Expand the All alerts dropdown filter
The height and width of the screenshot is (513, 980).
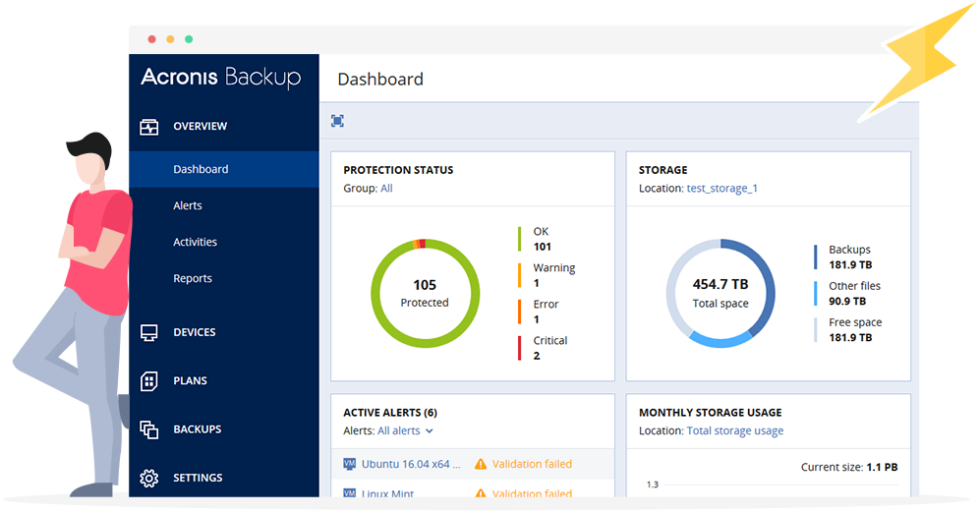(x=405, y=430)
